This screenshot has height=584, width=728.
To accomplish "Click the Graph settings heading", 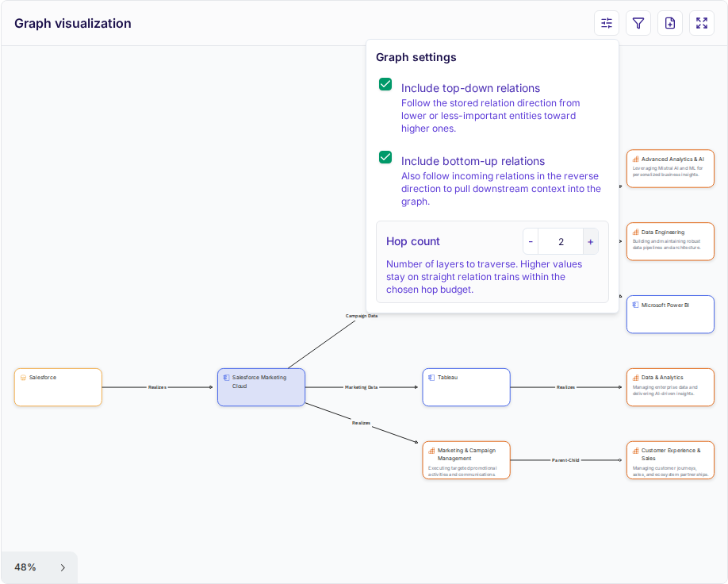I will point(416,57).
